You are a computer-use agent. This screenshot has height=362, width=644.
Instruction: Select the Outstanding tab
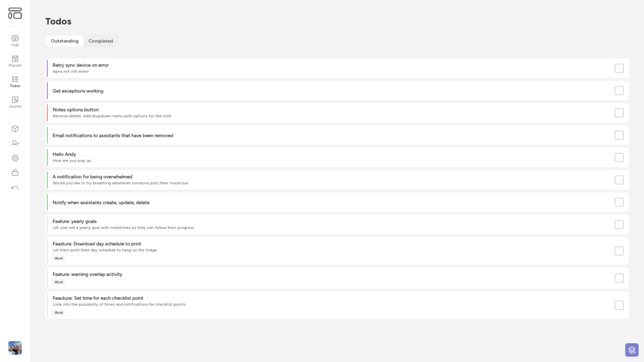[x=64, y=41]
